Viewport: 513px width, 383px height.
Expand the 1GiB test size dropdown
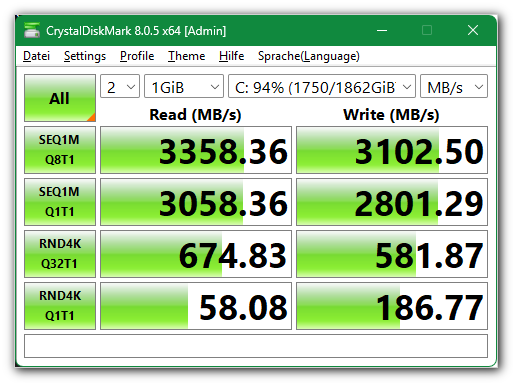click(184, 86)
